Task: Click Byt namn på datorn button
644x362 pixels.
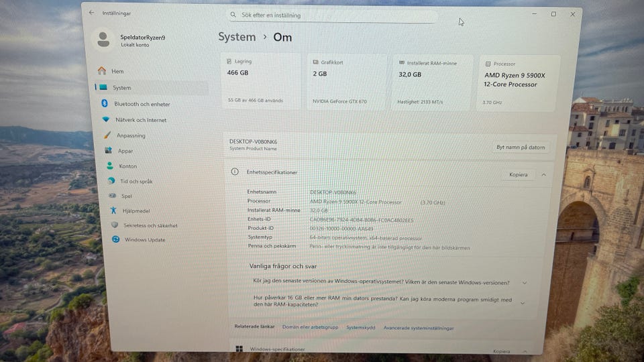Action: [521, 147]
